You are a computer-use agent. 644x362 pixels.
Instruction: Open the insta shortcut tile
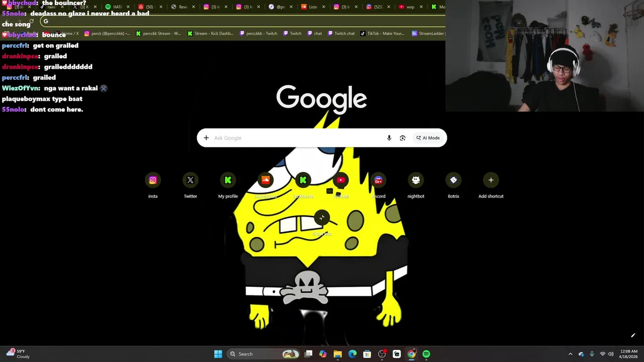coord(153,186)
